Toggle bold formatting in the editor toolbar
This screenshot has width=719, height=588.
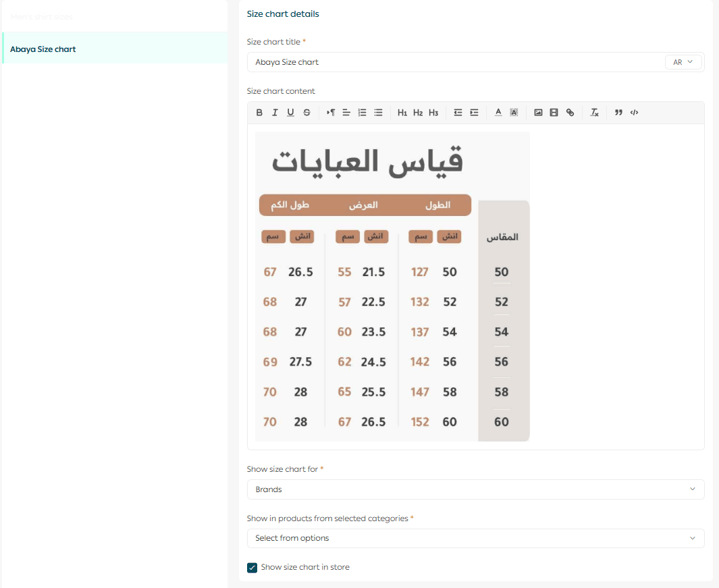click(259, 113)
